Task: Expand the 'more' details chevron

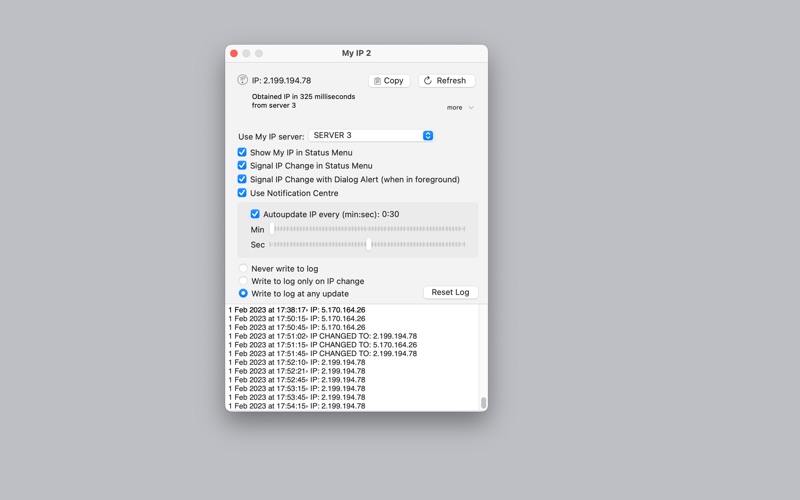Action: tap(471, 108)
